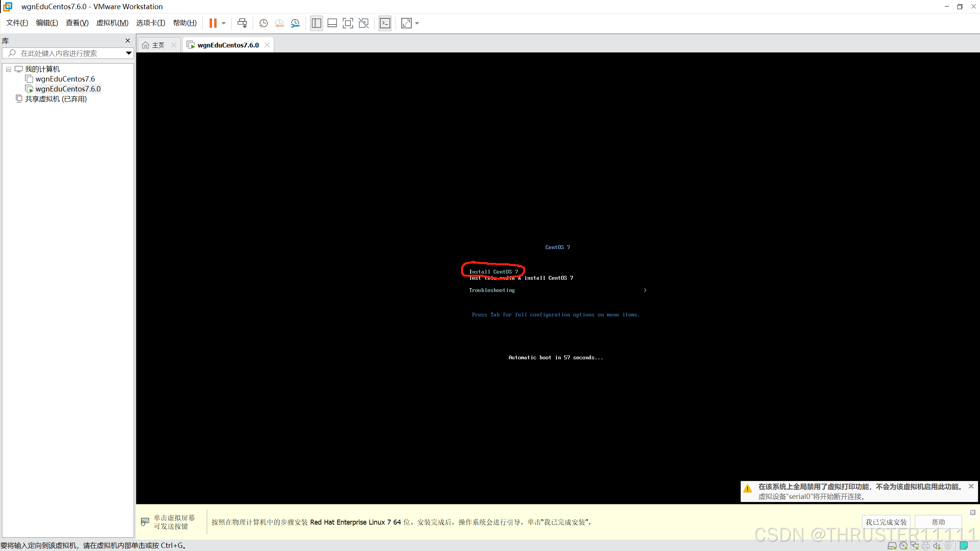This screenshot has height=551, width=980.
Task: Open the 查看(V) menu
Action: (x=77, y=23)
